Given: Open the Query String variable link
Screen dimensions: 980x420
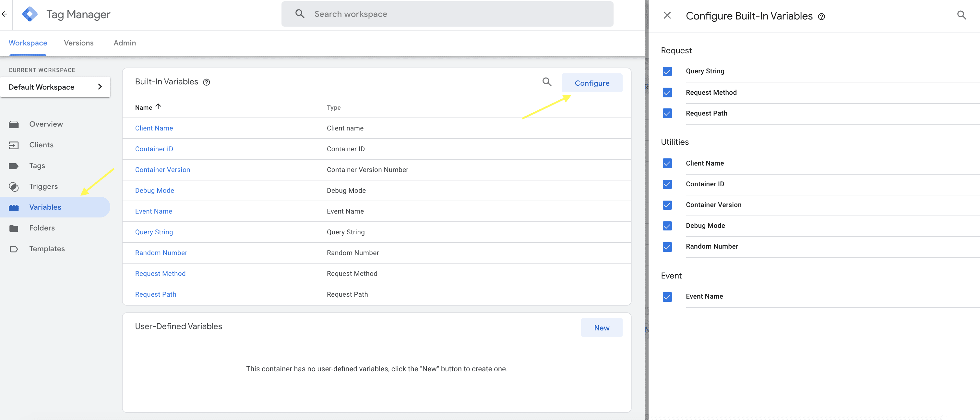Looking at the screenshot, I should (154, 232).
